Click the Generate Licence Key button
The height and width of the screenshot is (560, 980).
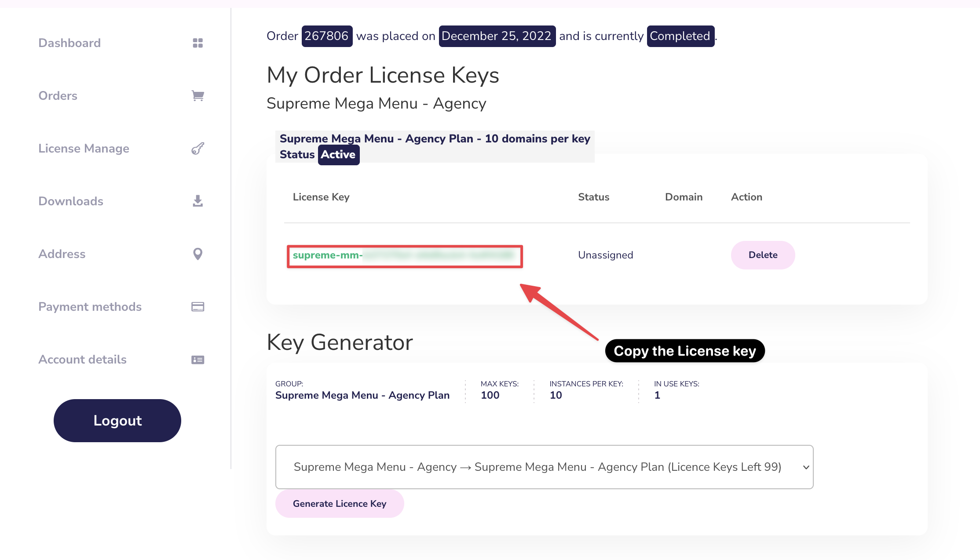pyautogui.click(x=340, y=503)
